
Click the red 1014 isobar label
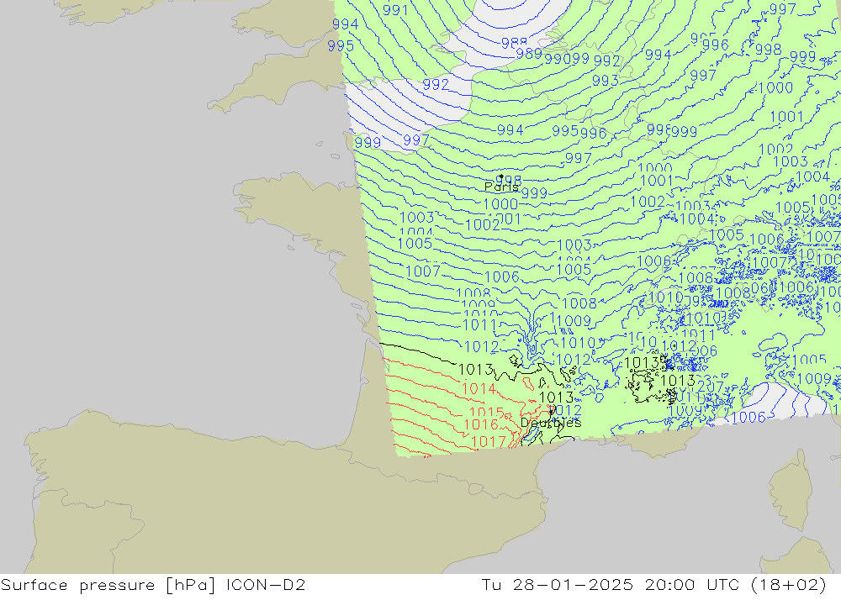click(x=479, y=389)
